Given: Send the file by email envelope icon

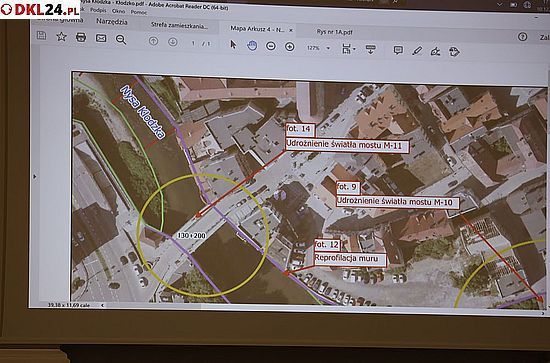Looking at the screenshot, I should click(x=101, y=38).
